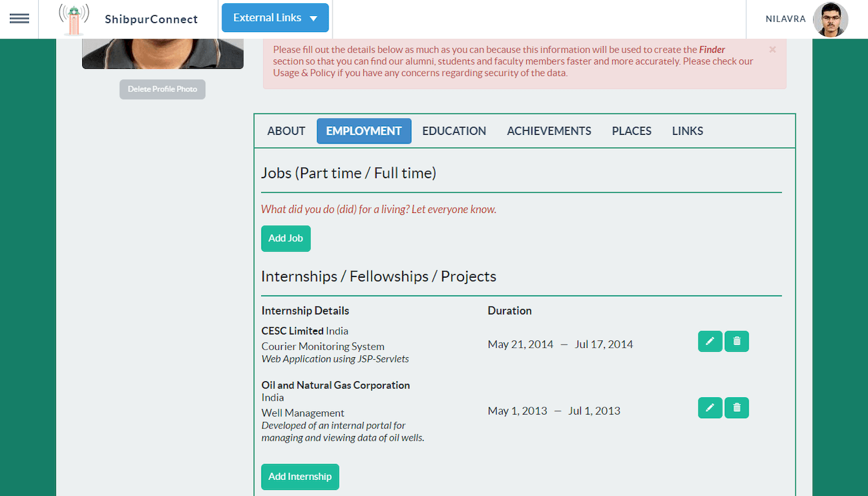Open the Links tab
Screen dimensions: 868x496
pyautogui.click(x=687, y=131)
